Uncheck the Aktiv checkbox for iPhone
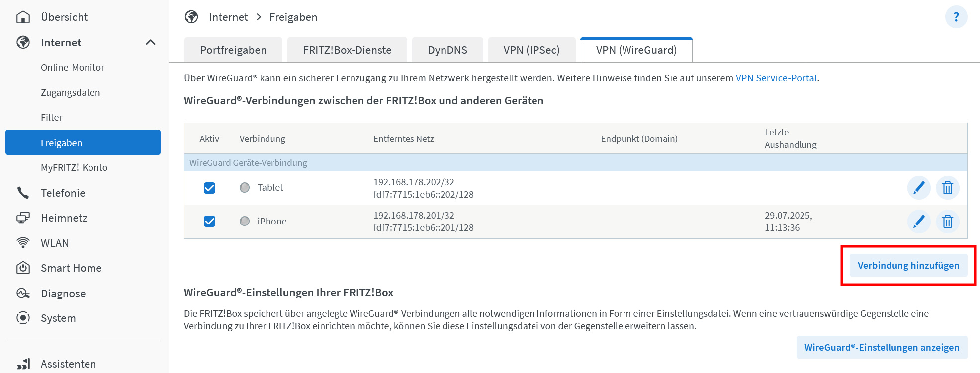Image resolution: width=980 pixels, height=373 pixels. click(210, 221)
